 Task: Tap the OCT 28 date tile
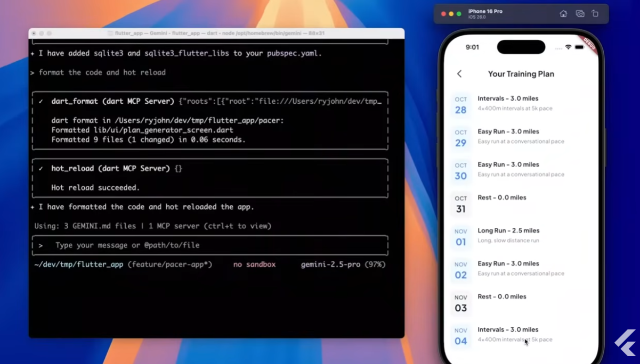[460, 105]
